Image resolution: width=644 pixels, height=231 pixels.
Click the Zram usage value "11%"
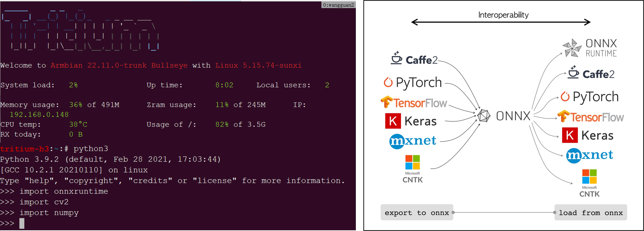[222, 105]
